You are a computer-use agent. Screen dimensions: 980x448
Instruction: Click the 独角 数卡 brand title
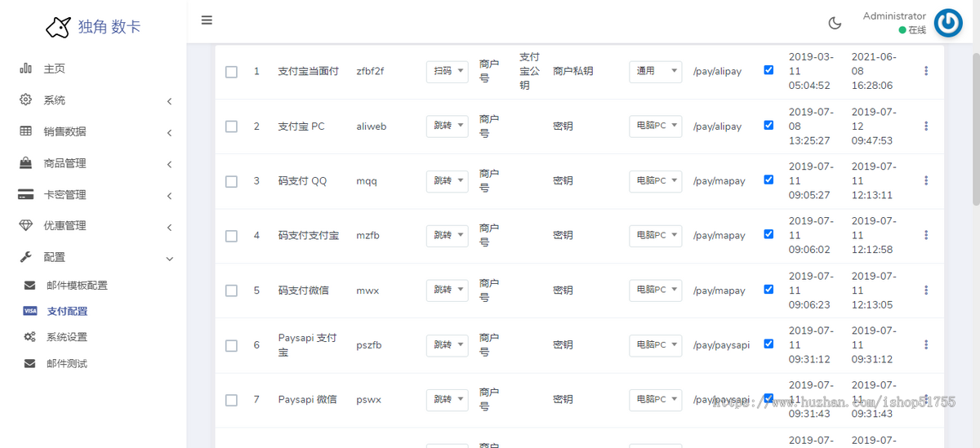tap(109, 27)
